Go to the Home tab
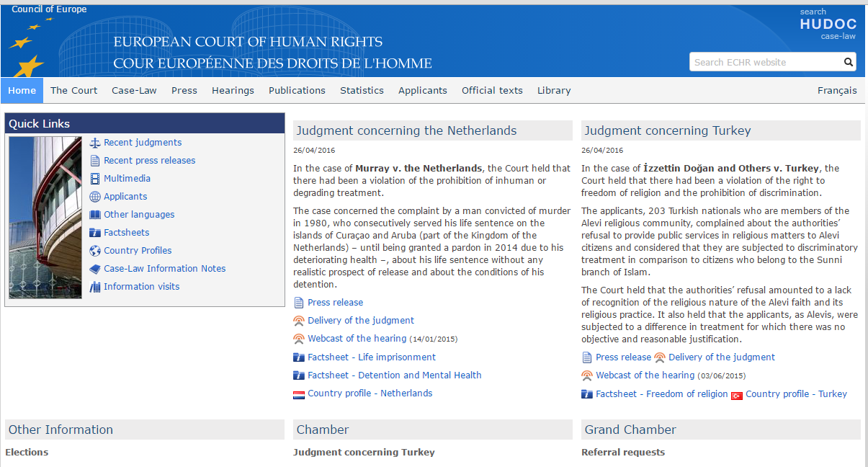868x467 pixels. [22, 91]
